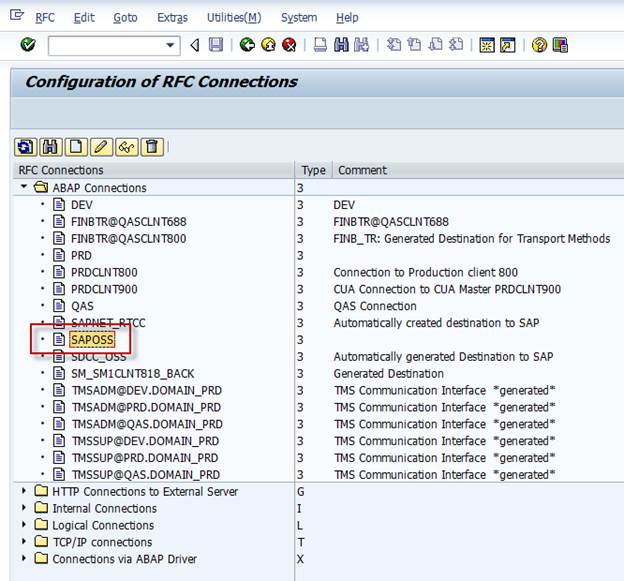The width and height of the screenshot is (624, 581).
Task: Click the Next Page icon
Action: coord(435,45)
